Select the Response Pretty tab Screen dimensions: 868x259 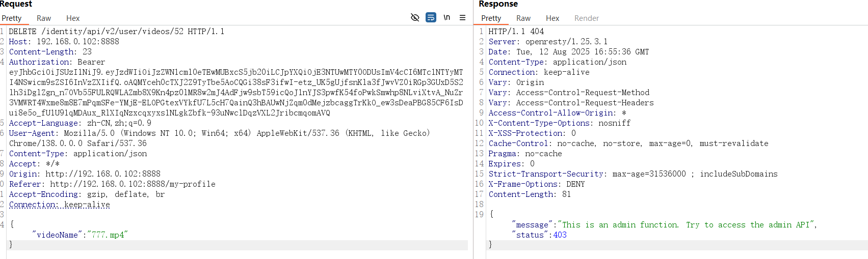point(491,18)
